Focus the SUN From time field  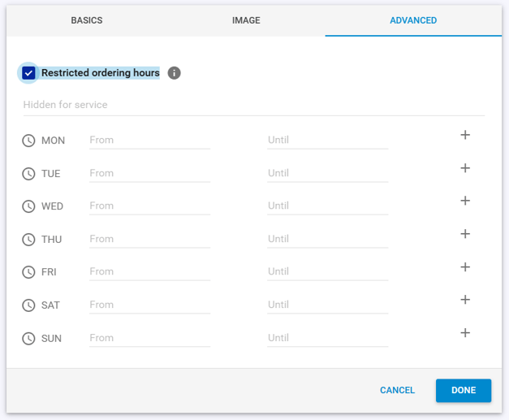pyautogui.click(x=149, y=338)
